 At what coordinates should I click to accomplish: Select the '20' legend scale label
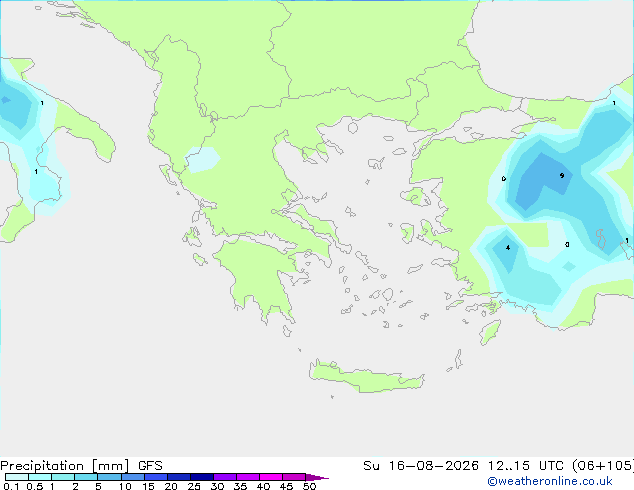click(x=171, y=486)
